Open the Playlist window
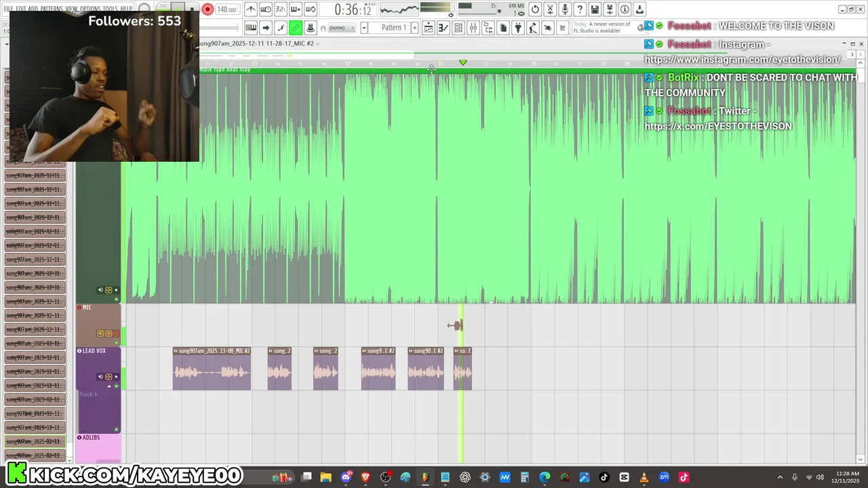The image size is (868, 488). click(429, 28)
